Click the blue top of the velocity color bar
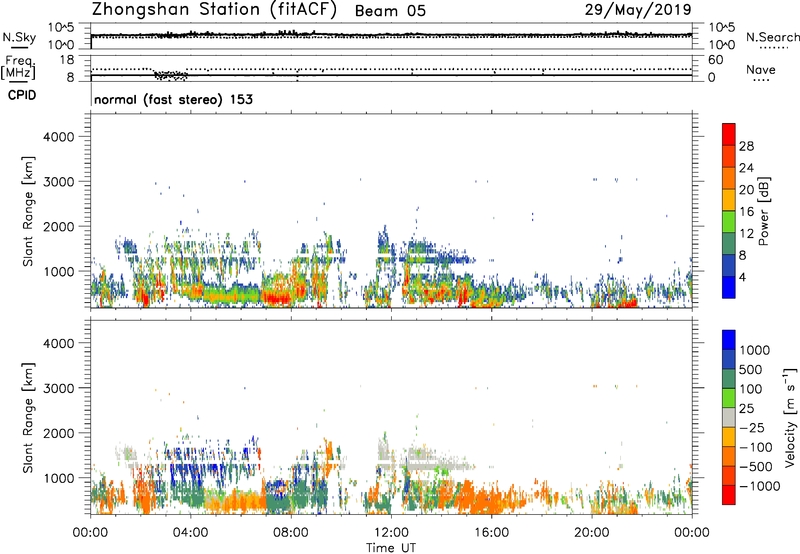The width and height of the screenshot is (800, 554). pos(729,340)
